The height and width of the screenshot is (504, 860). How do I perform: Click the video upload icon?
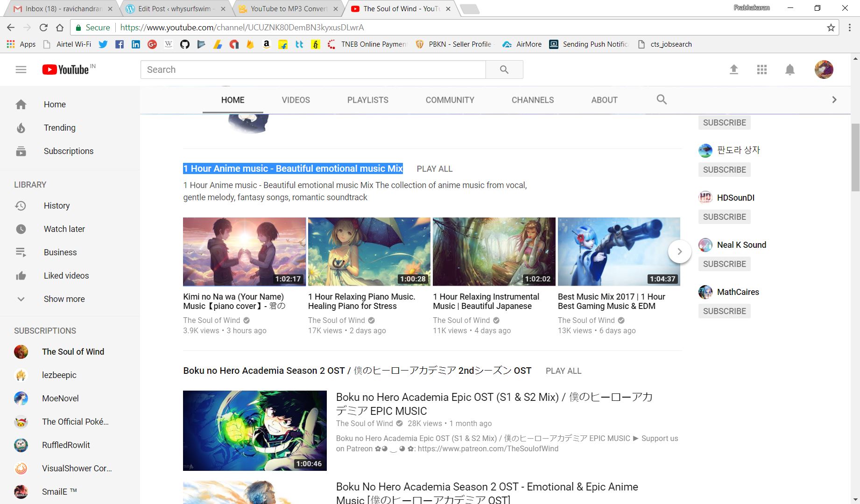tap(734, 69)
